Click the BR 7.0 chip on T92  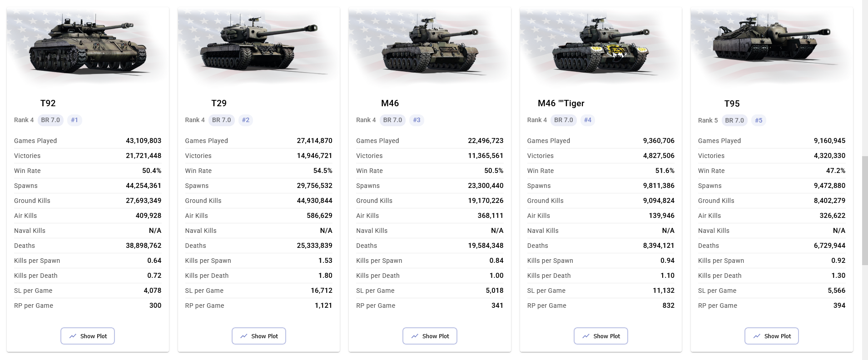click(50, 120)
